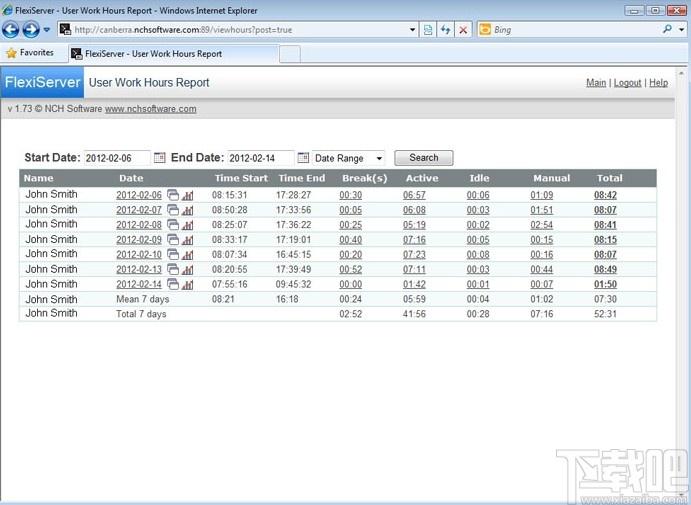Click the Search button
Screen dimensions: 691x505
coord(424,158)
